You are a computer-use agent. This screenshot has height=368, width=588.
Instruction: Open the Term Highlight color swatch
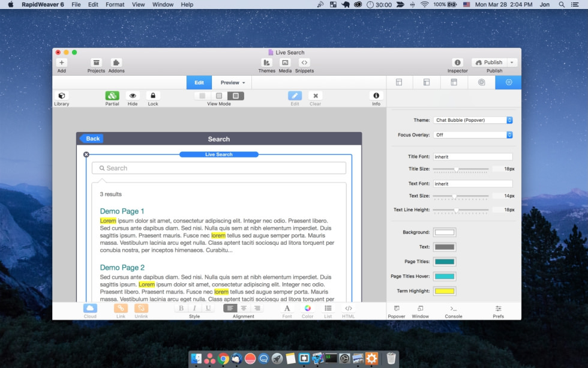pos(445,291)
